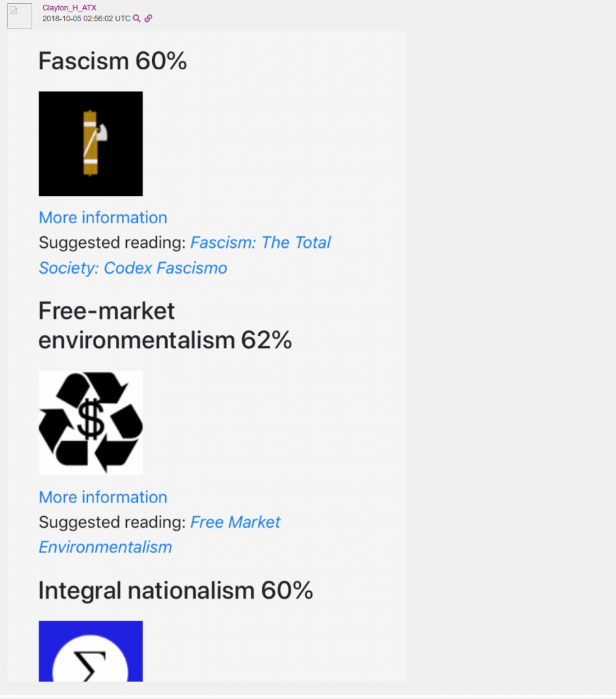The width and height of the screenshot is (616, 699).
Task: Click the 'Society: Codex Fascismo' link text
Action: tap(133, 268)
